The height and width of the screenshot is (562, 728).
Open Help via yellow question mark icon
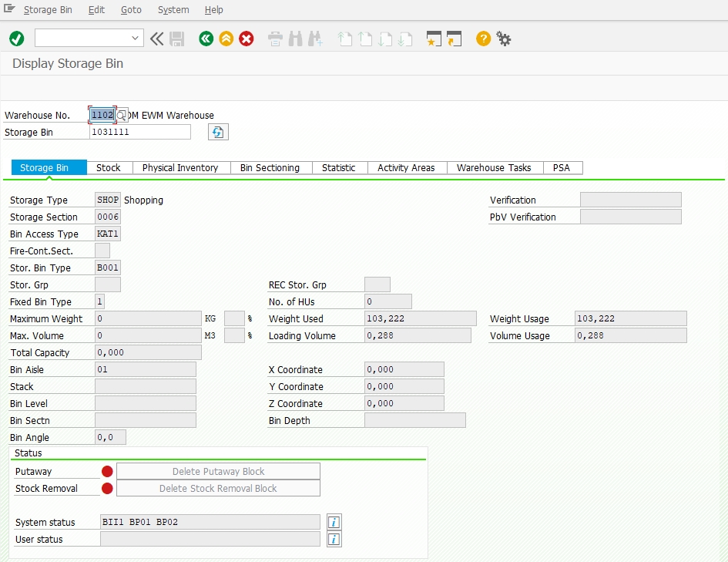coord(483,39)
